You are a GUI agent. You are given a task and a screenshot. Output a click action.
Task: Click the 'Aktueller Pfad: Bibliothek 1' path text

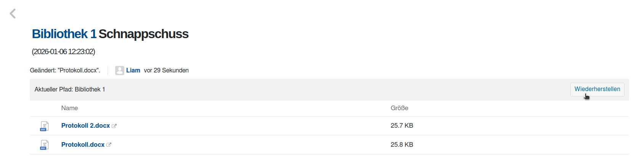tap(70, 90)
